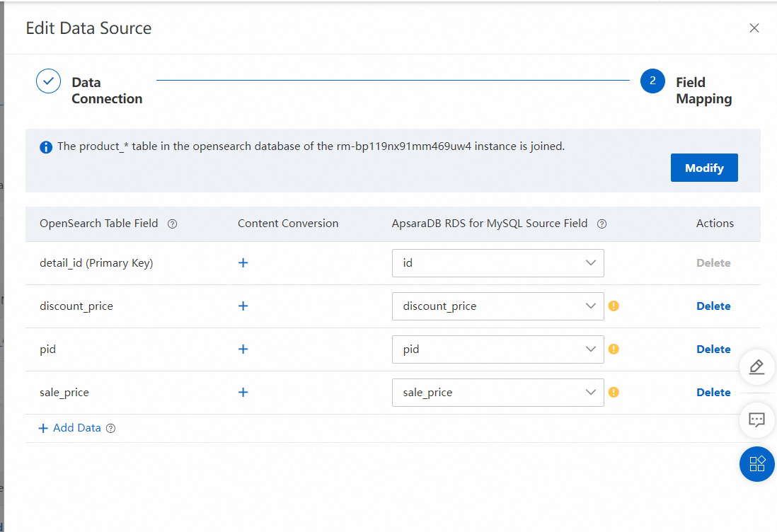Open the floating chat feedback icon

756,420
